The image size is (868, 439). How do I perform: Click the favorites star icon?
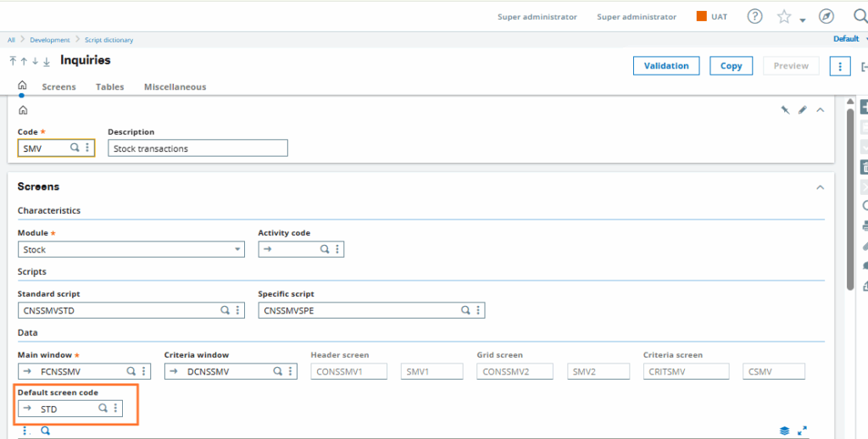(x=784, y=17)
